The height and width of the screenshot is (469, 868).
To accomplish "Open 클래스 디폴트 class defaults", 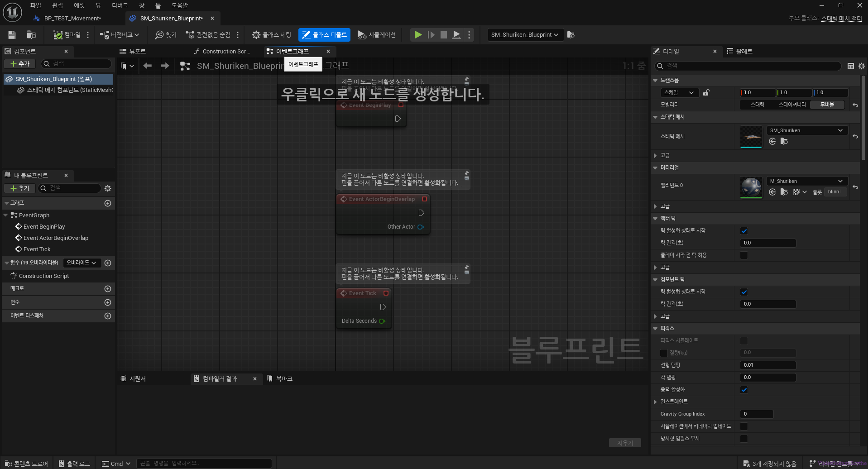I will pos(324,35).
